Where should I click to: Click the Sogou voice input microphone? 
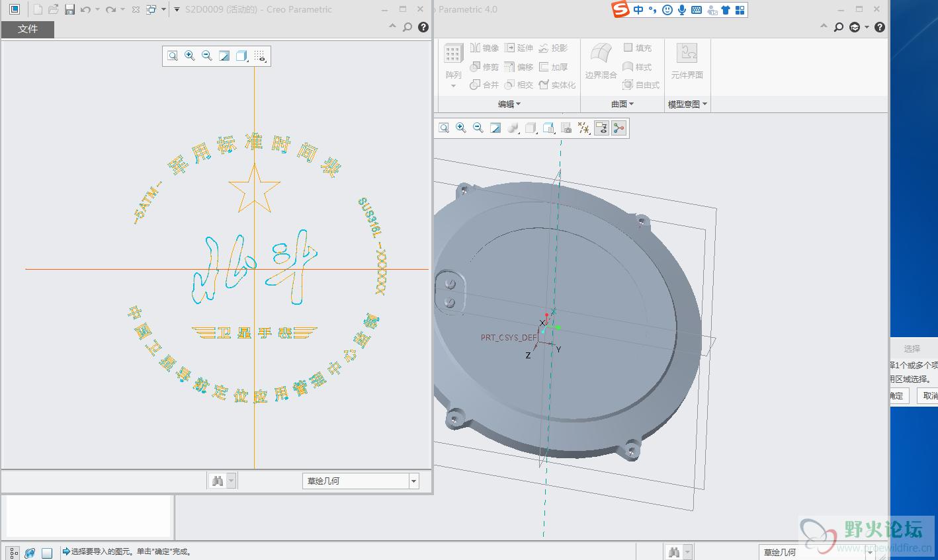coord(681,9)
